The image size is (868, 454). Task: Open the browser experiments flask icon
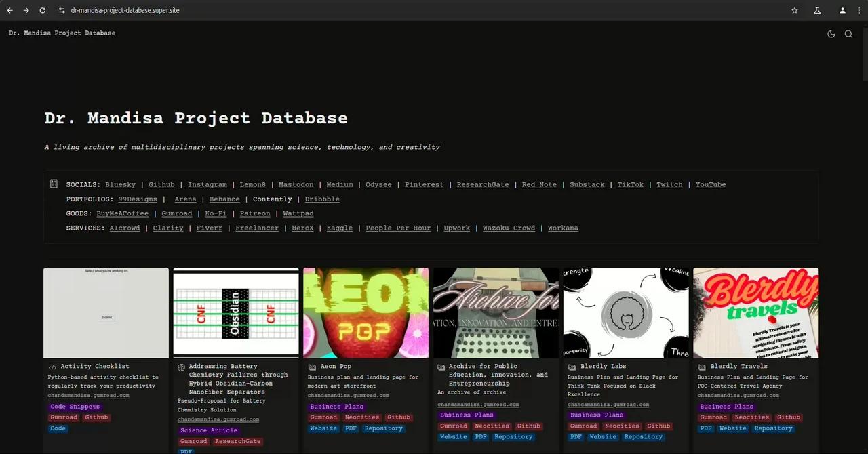(817, 10)
